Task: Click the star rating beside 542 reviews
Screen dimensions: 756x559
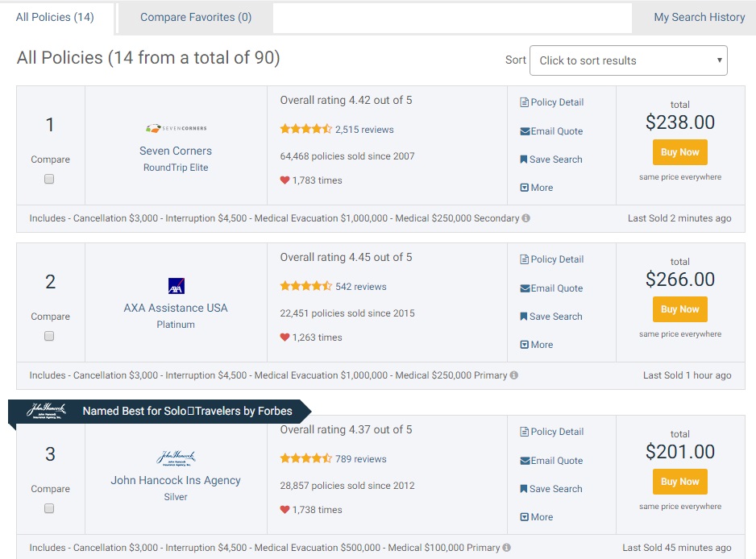Action: [x=305, y=286]
